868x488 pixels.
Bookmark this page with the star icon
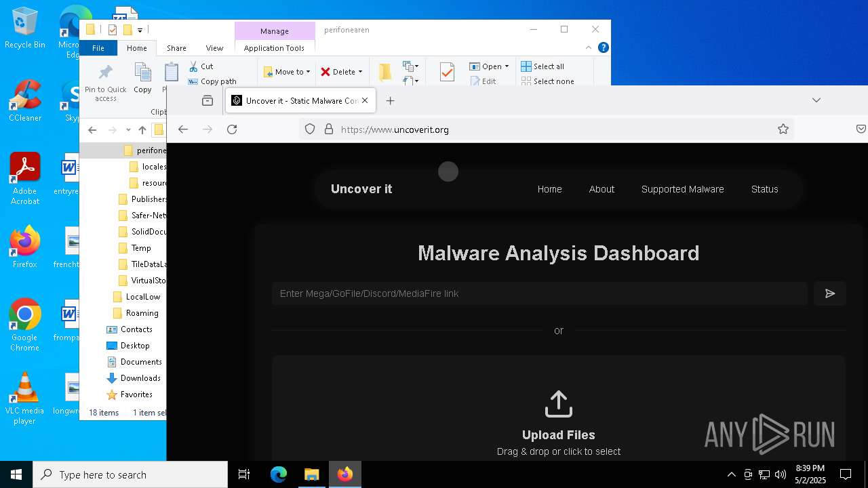783,129
